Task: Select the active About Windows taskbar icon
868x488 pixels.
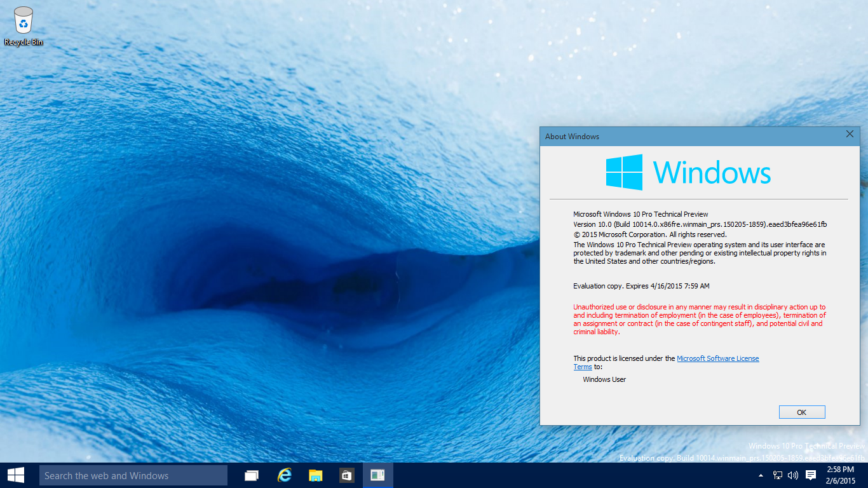Action: 377,475
